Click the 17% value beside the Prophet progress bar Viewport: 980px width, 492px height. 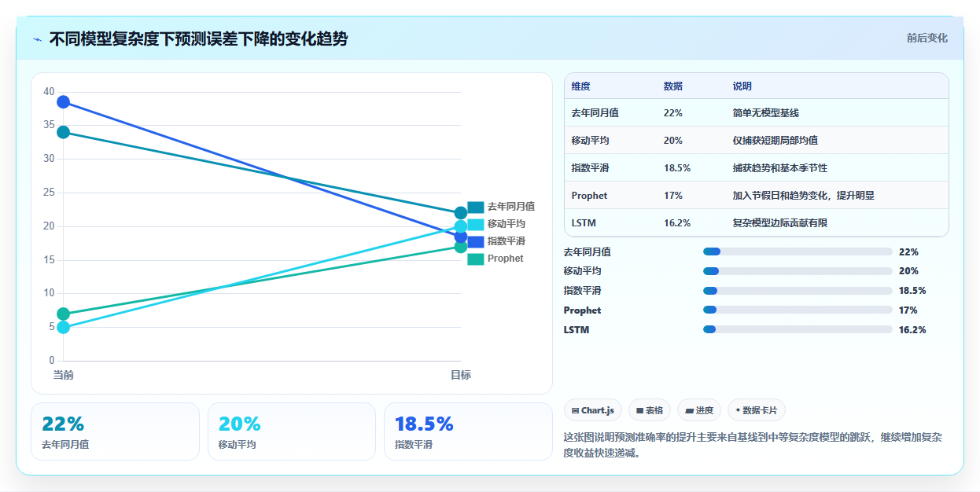coord(908,310)
